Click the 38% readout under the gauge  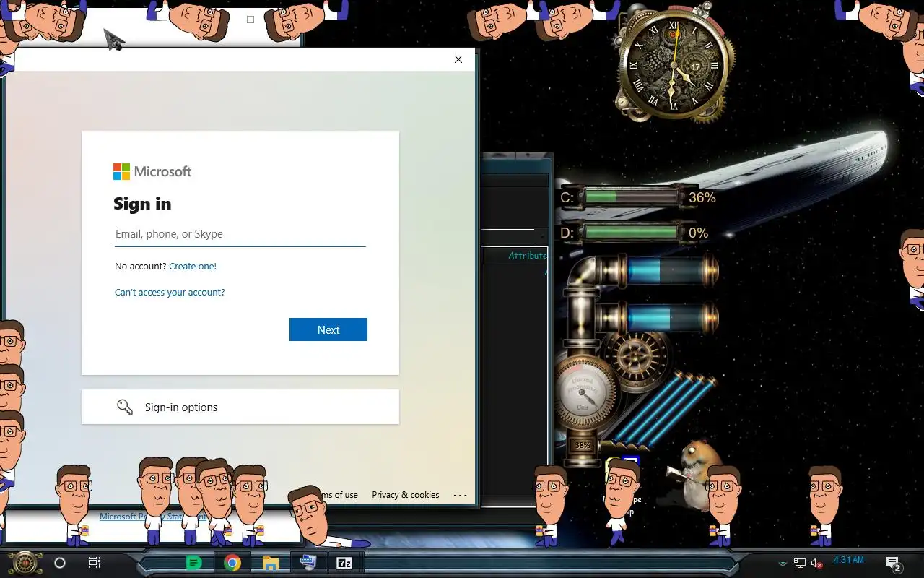pyautogui.click(x=583, y=446)
